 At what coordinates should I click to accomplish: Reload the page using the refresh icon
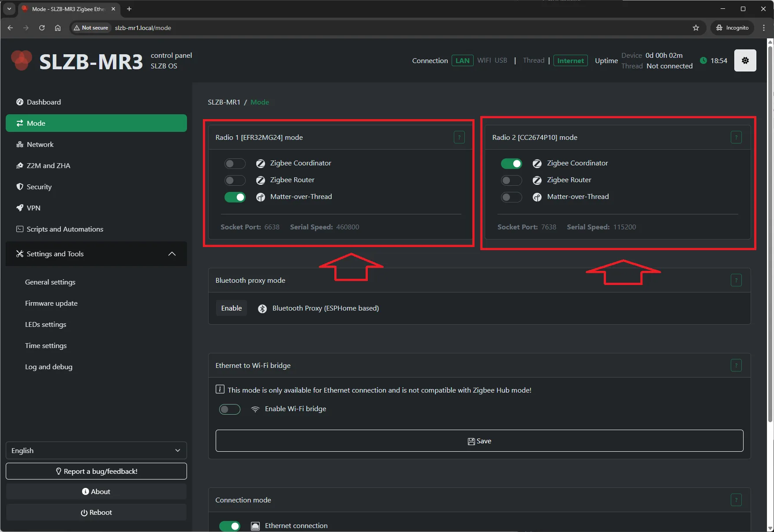pos(42,28)
